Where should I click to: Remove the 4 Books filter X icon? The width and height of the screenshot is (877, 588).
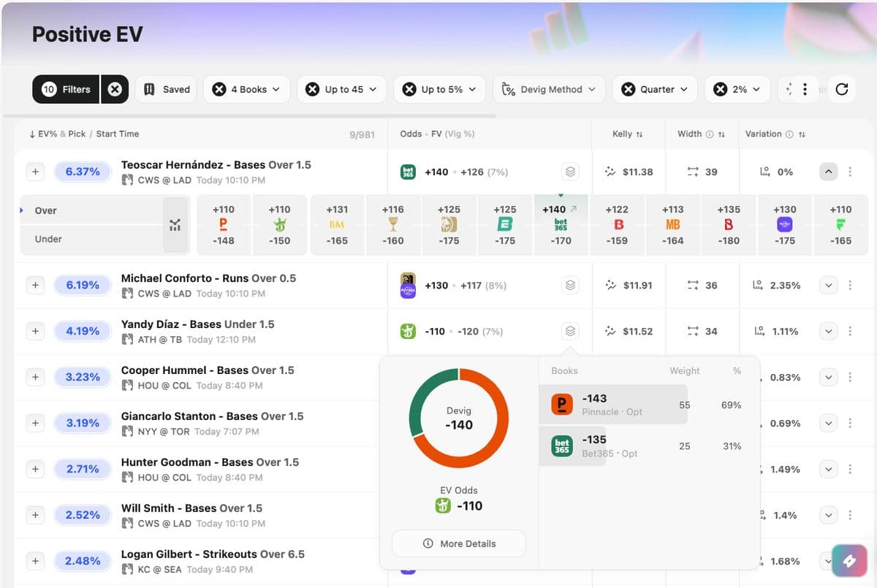tap(219, 89)
